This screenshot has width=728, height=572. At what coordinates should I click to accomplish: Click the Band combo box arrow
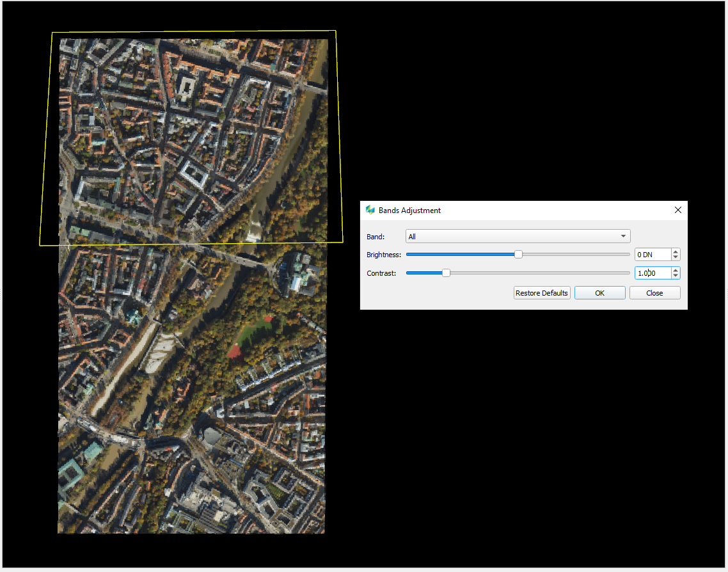point(624,237)
